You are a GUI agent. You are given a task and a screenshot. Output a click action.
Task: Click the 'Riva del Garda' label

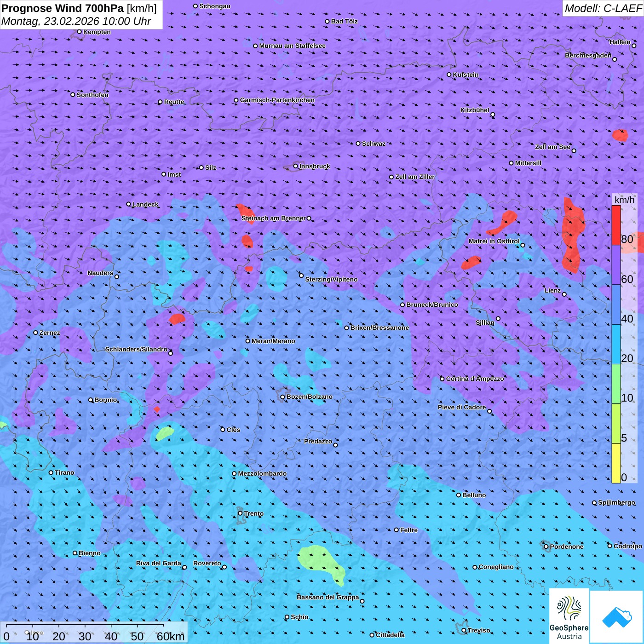point(159,563)
